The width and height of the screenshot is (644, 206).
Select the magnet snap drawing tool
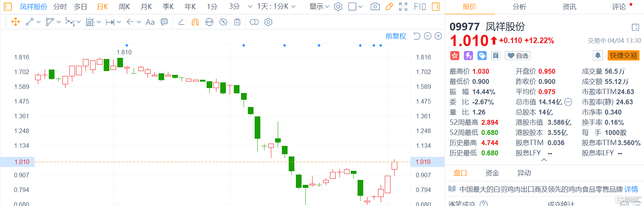pos(195,22)
